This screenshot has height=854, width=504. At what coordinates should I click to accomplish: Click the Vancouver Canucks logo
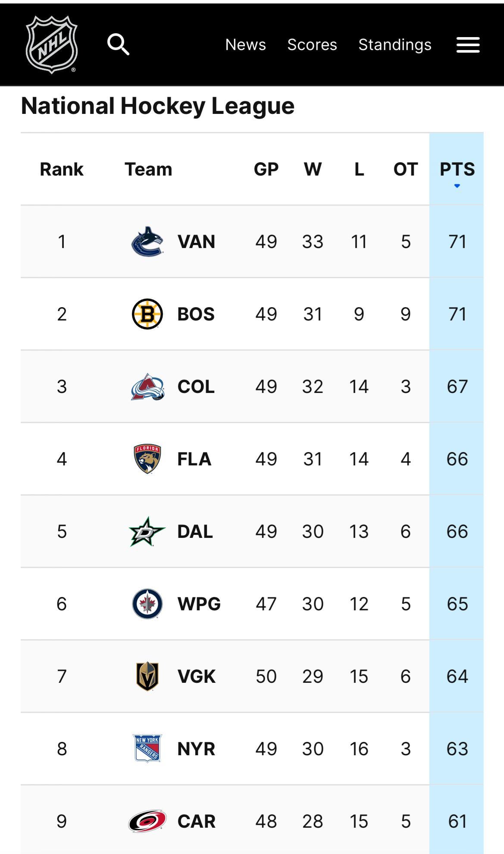click(147, 242)
